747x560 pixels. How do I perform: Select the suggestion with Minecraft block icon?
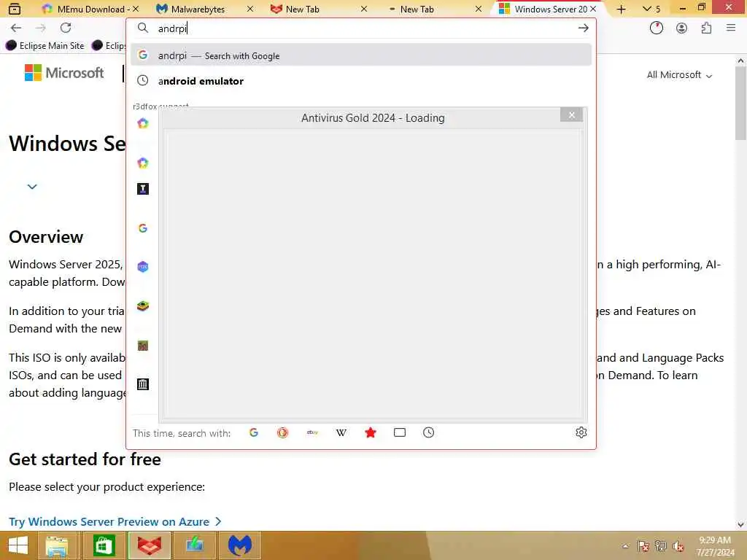point(143,345)
